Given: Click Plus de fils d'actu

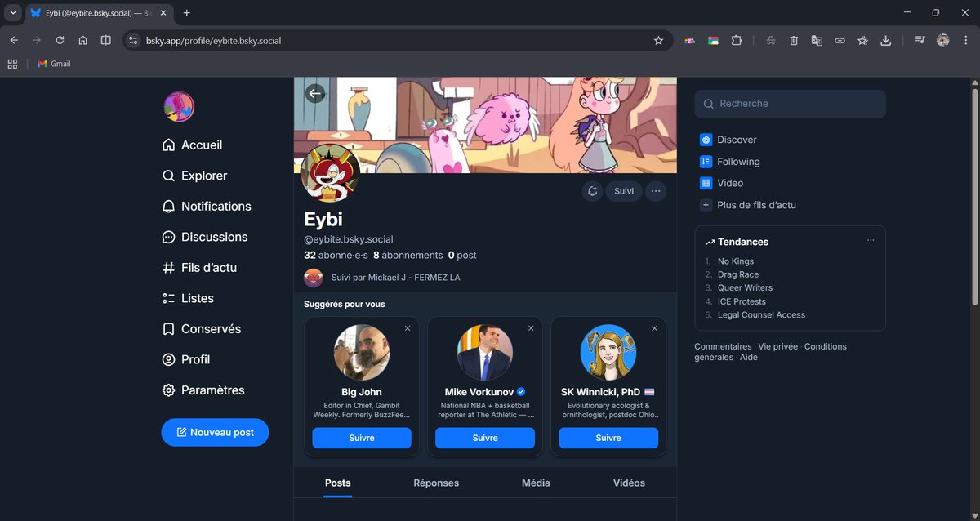Looking at the screenshot, I should coord(748,205).
